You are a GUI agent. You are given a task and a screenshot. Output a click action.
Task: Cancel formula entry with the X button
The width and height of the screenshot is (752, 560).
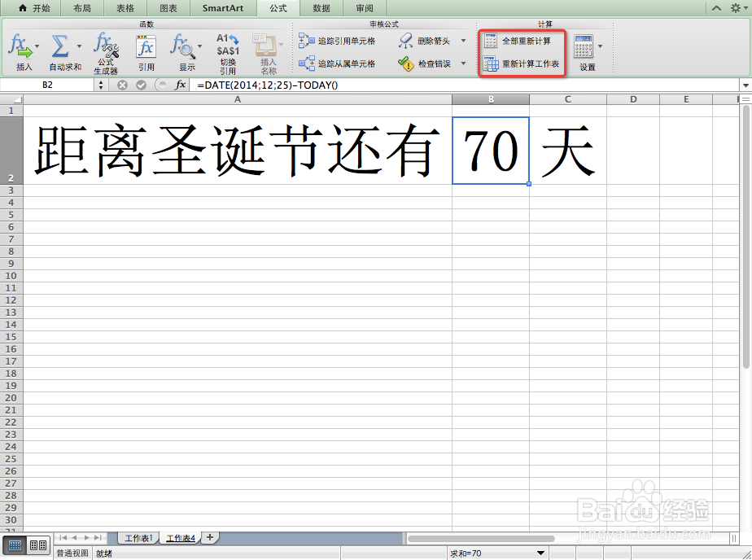pyautogui.click(x=122, y=84)
